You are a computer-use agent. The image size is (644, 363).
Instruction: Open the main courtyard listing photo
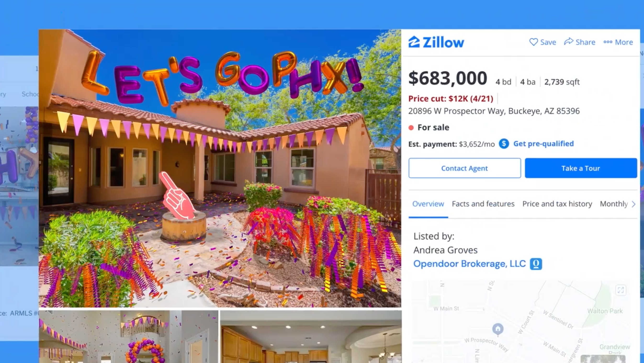tap(220, 168)
